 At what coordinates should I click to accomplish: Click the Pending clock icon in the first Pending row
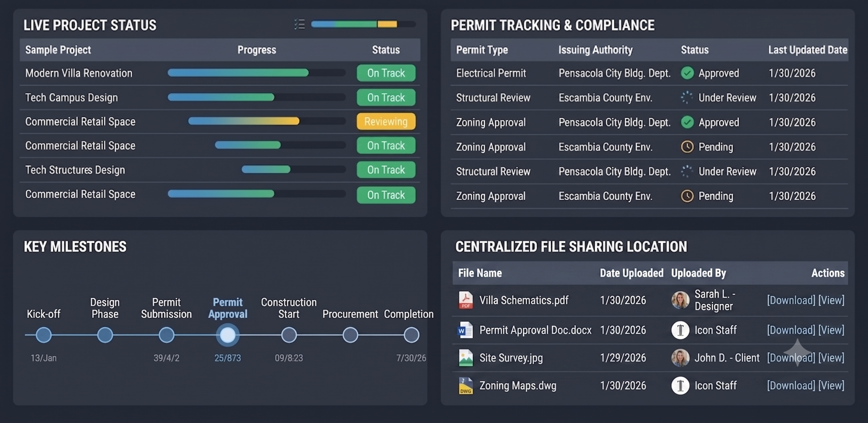(x=687, y=147)
